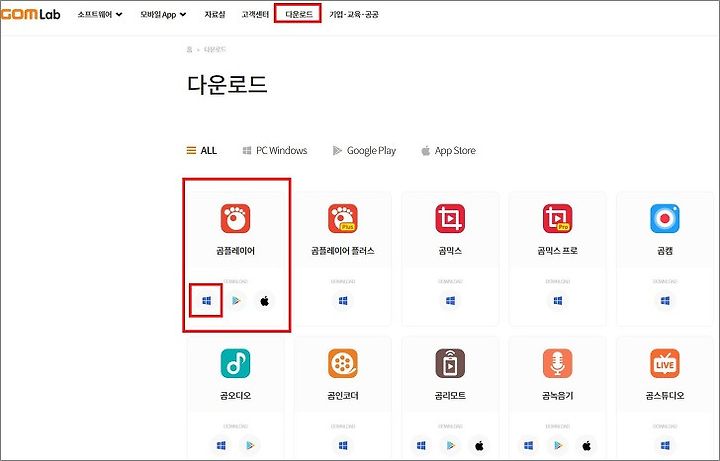720x461 pixels.
Task: Click the 곰녹음기 name label
Action: coord(557,395)
